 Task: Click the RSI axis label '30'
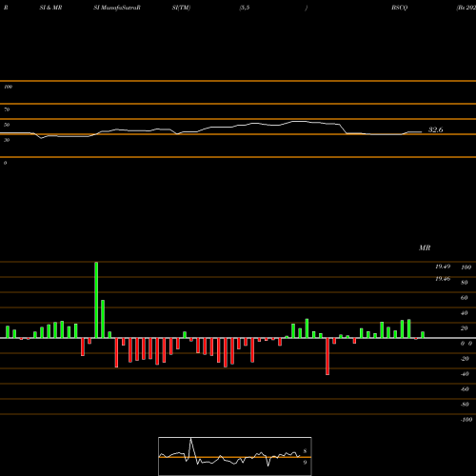pyautogui.click(x=7, y=140)
